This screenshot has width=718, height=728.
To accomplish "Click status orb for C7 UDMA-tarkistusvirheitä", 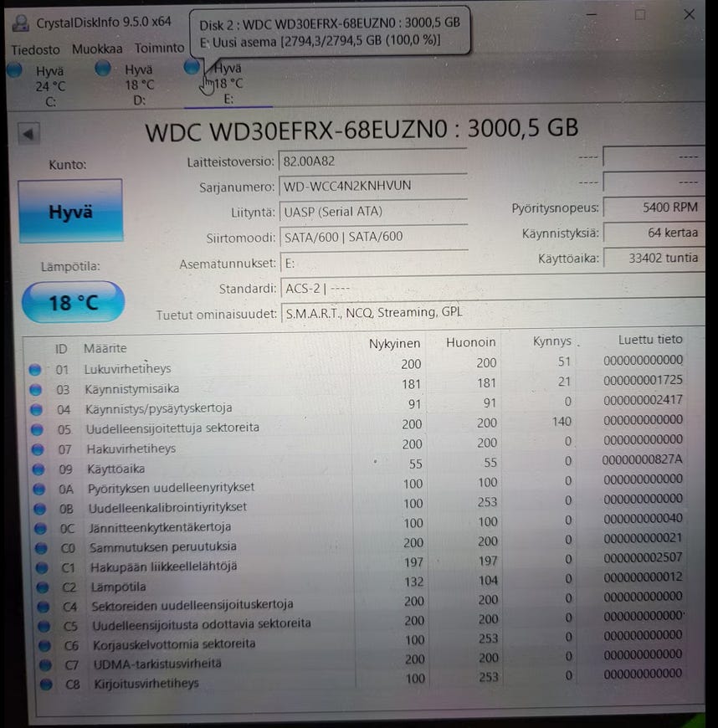I will (x=45, y=665).
